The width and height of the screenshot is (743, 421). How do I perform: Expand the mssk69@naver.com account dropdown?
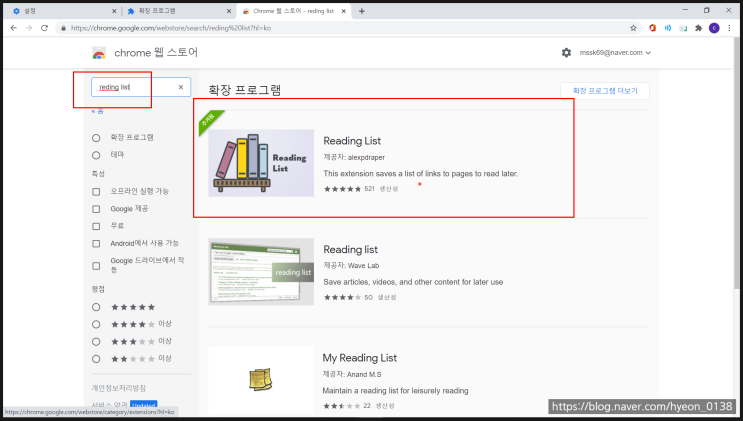pos(615,53)
